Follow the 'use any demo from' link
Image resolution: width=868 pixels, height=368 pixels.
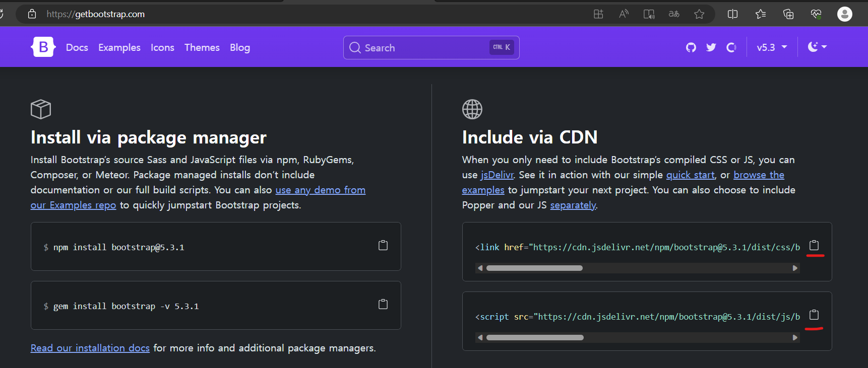[x=321, y=190]
